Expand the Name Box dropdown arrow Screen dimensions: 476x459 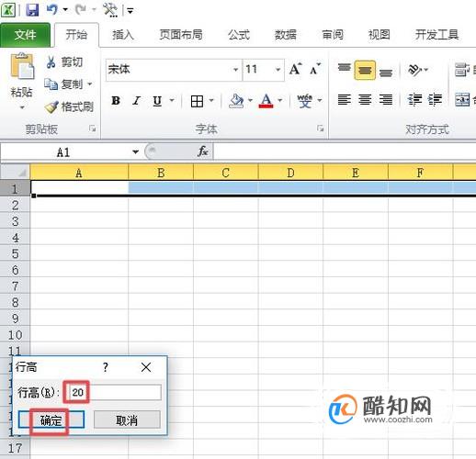pyautogui.click(x=135, y=151)
